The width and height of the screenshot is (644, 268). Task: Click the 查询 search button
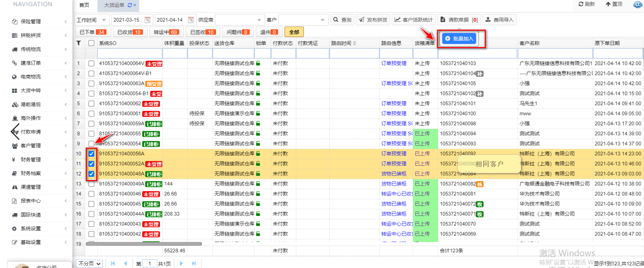point(342,20)
